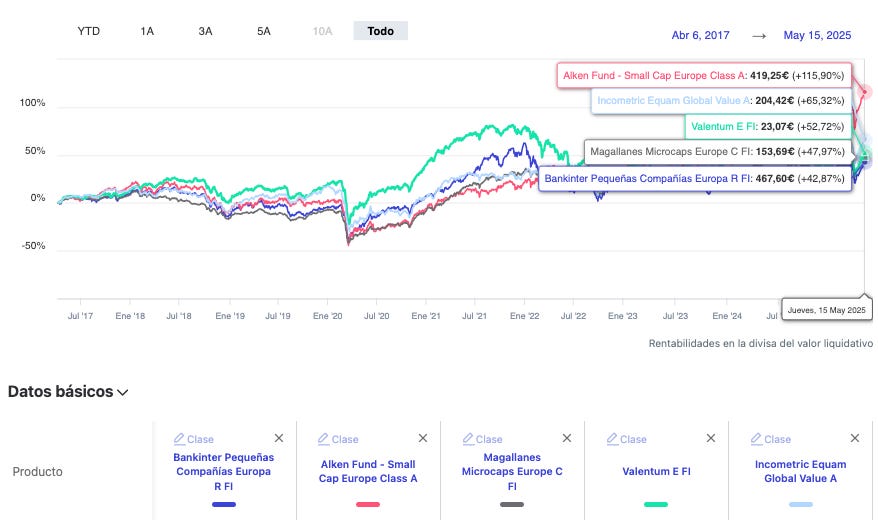Click the Jueves, 15 May 2025 date marker
This screenshot has width=878, height=520.
pyautogui.click(x=826, y=310)
